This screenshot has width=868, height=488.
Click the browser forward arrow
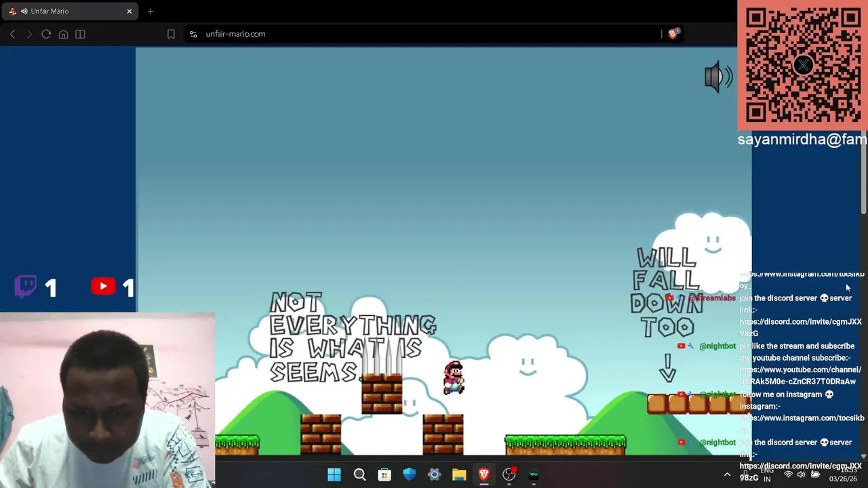pyautogui.click(x=29, y=34)
